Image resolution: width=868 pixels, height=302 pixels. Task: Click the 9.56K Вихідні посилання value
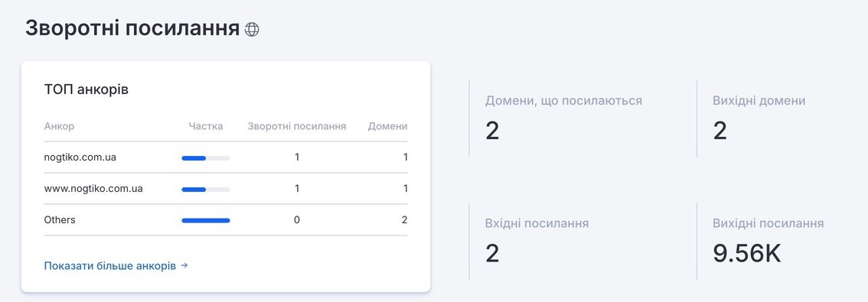(747, 254)
